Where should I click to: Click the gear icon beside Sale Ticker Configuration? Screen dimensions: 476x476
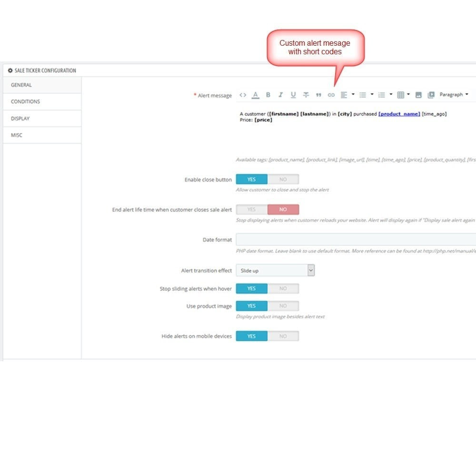10,70
